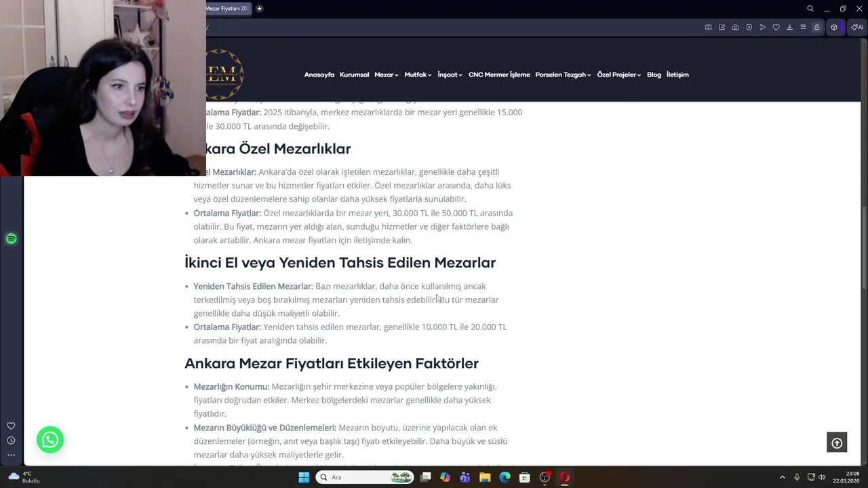Open the İletişim menu item
The height and width of the screenshot is (488, 868).
[677, 75]
